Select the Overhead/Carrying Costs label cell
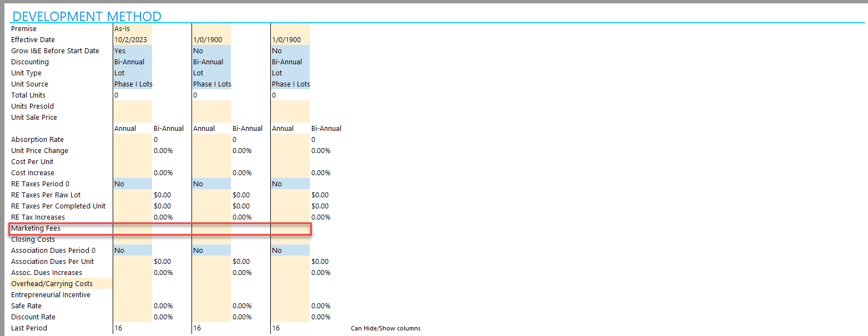Image resolution: width=868 pixels, height=336 pixels. coord(61,283)
